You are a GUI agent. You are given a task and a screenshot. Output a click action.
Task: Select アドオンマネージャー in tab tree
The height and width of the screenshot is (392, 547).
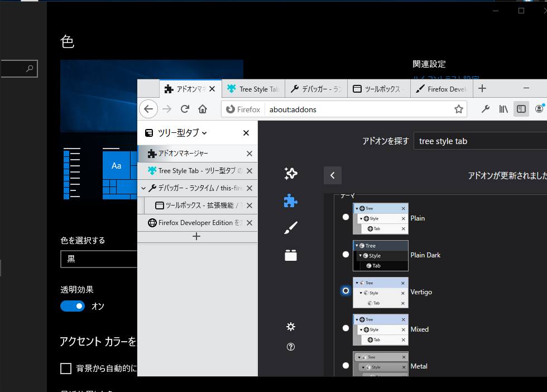(198, 154)
